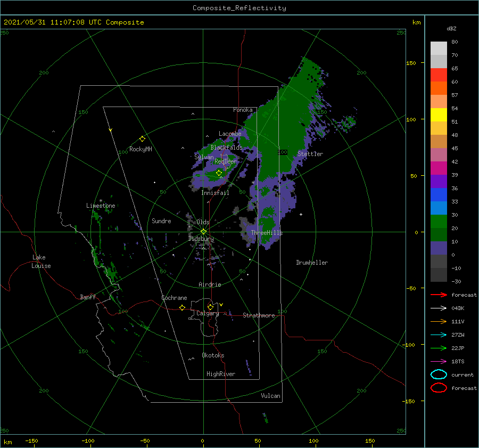Click the Okotoks town label
The height and width of the screenshot is (448, 479).
click(213, 355)
